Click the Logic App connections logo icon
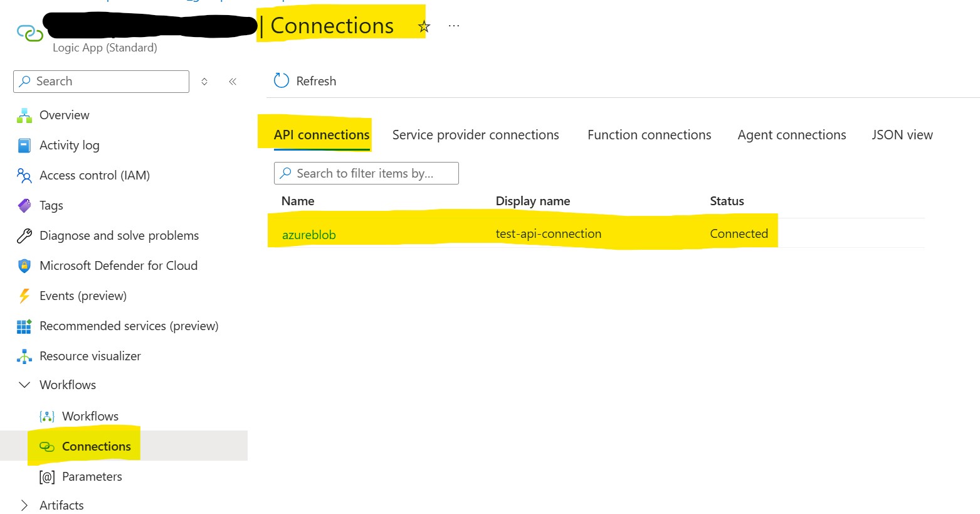The image size is (980, 514). tap(29, 33)
